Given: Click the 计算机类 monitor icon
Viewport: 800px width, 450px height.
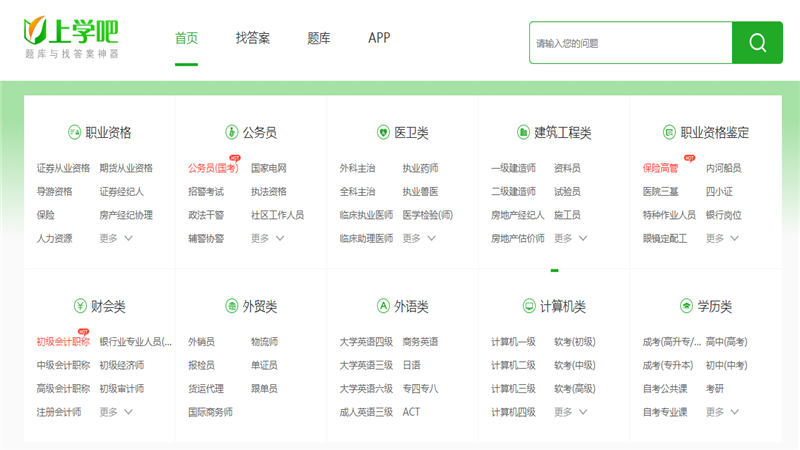Looking at the screenshot, I should pyautogui.click(x=529, y=306).
